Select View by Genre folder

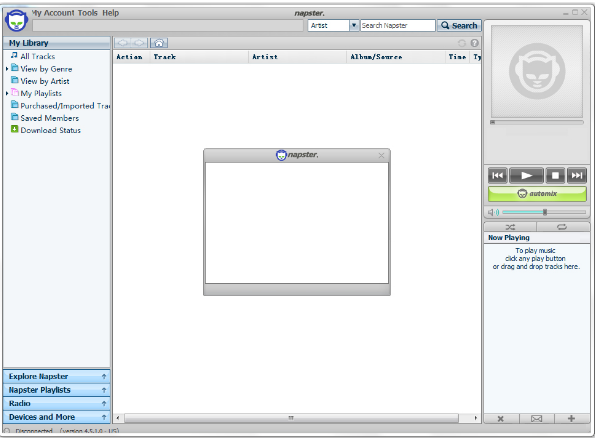46,69
